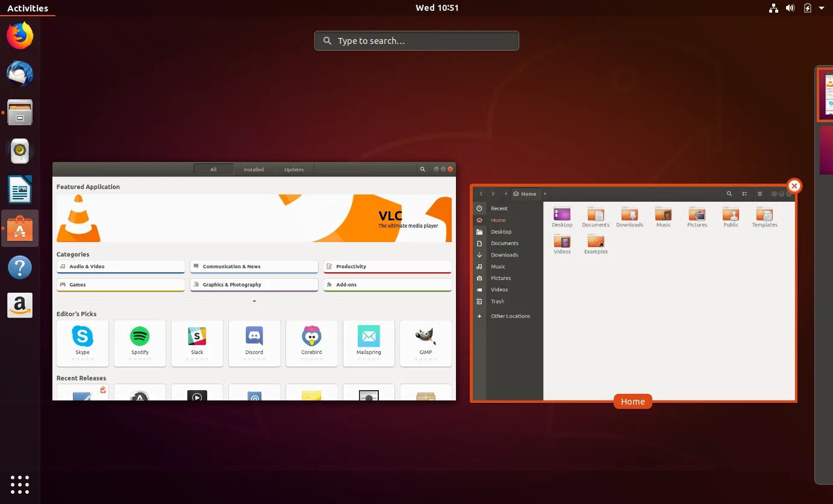Select the Slack app tile
This screenshot has width=833, height=504.
(x=197, y=343)
